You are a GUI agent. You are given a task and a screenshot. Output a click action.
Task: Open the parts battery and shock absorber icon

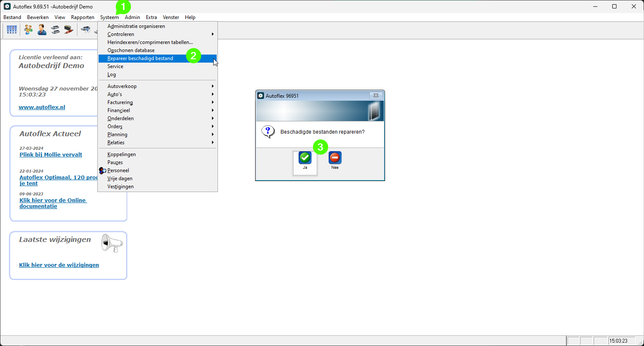point(69,30)
